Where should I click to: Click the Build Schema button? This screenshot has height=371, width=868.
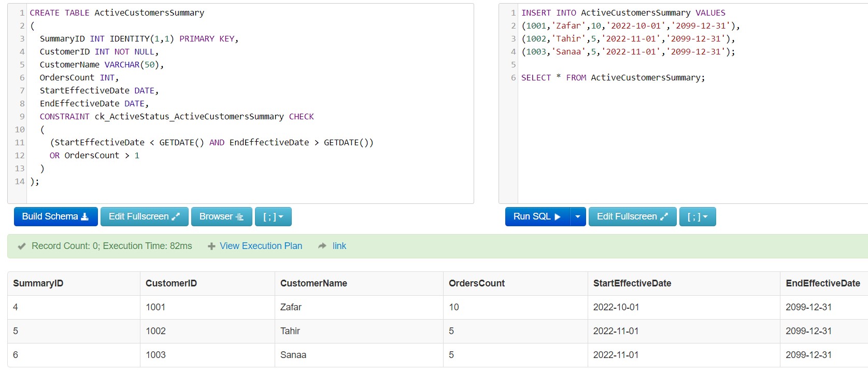pyautogui.click(x=55, y=216)
